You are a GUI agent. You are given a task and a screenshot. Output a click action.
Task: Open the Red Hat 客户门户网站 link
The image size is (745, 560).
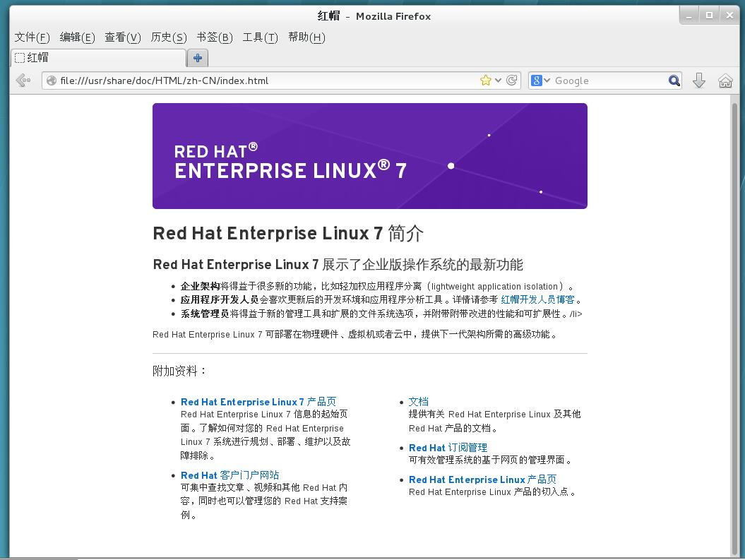point(230,475)
